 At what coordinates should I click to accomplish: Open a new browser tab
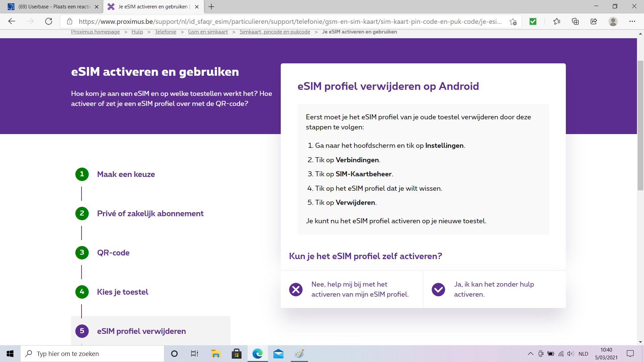(x=211, y=7)
